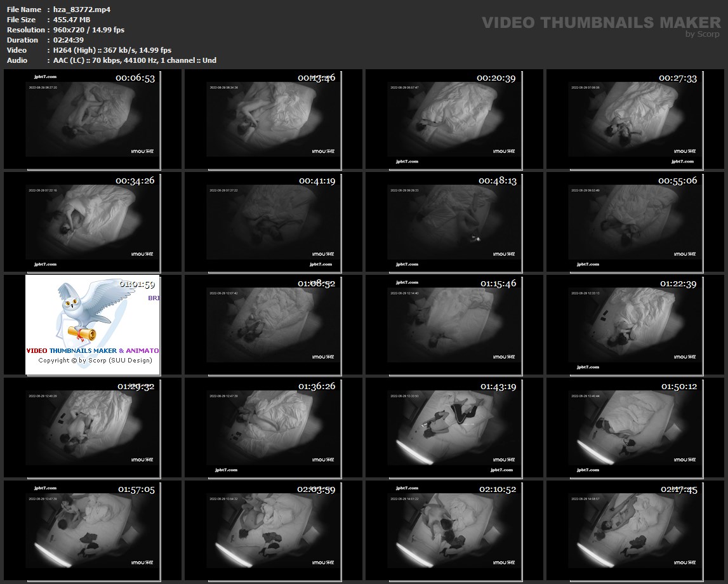Click the frame labeled 00:20:39
728x584 pixels.
pos(454,119)
